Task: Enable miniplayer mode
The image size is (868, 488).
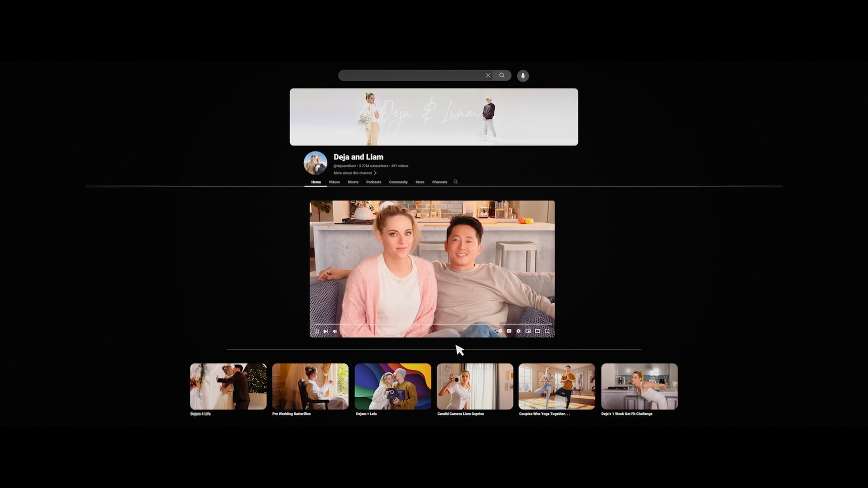Action: click(x=528, y=331)
